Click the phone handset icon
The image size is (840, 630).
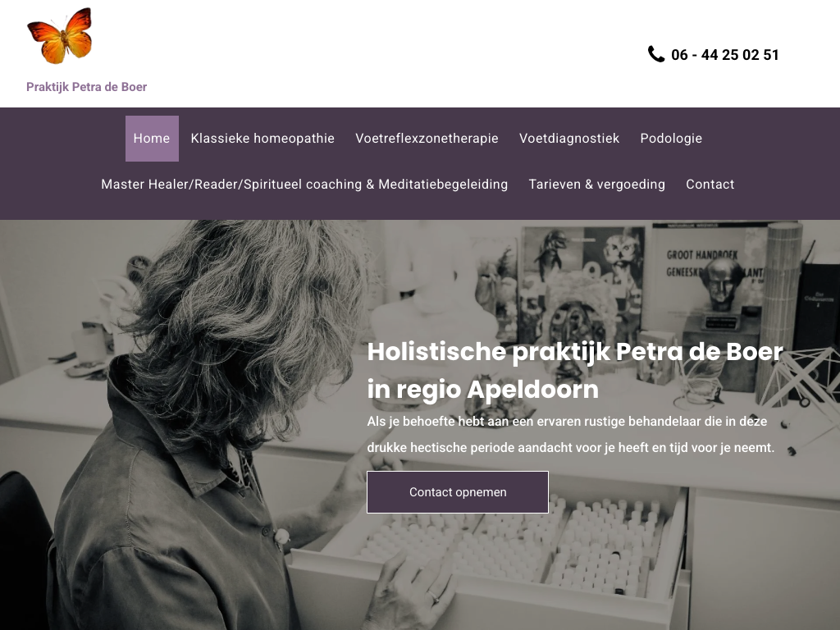click(x=655, y=54)
